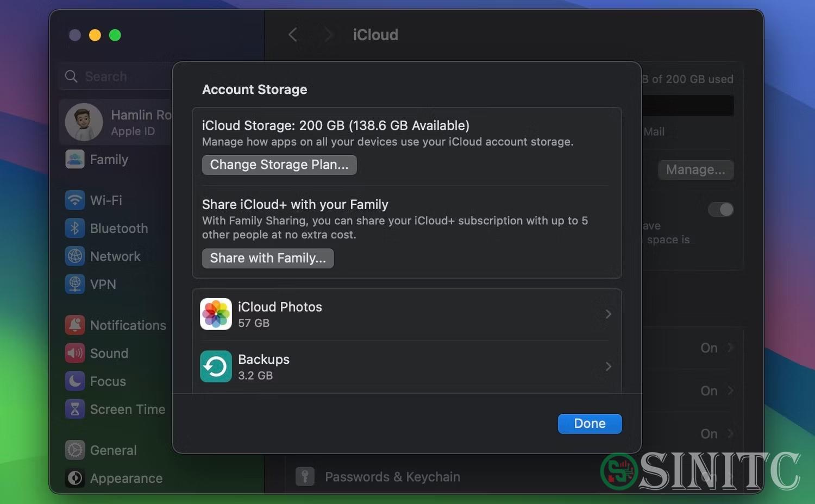Click the Backups app icon
The image size is (815, 504).
pyautogui.click(x=216, y=367)
